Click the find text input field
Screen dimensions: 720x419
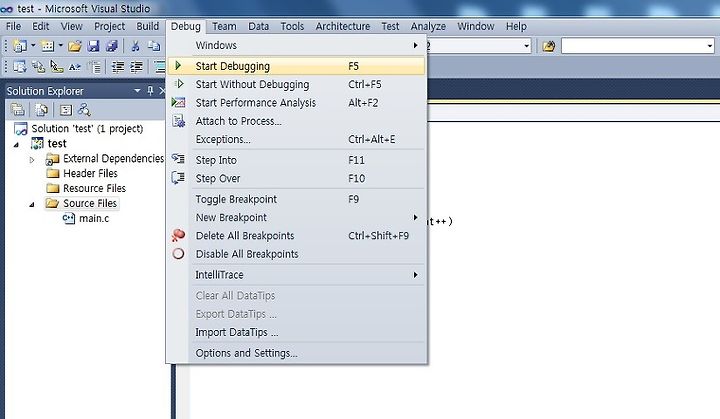click(x=634, y=46)
